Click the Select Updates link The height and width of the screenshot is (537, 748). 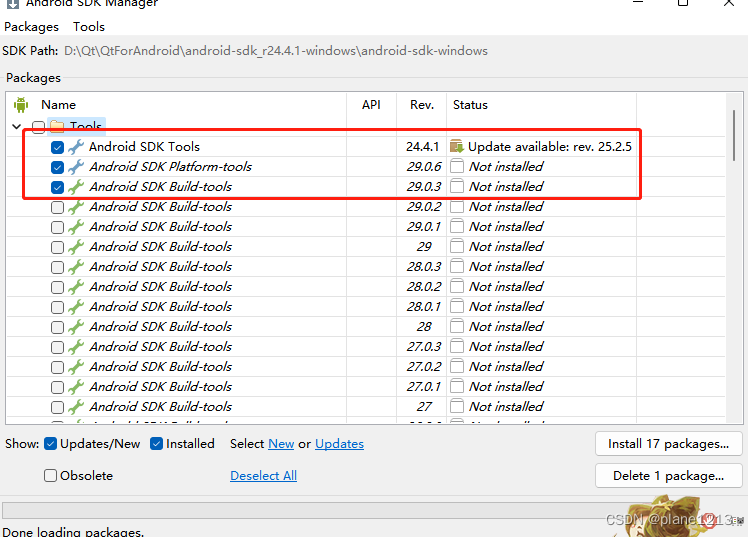tap(340, 444)
